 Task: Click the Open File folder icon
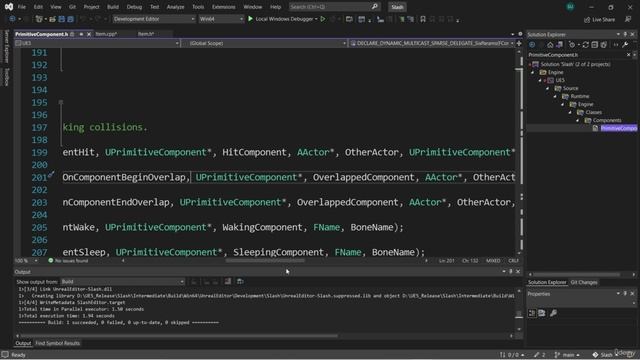(52, 19)
